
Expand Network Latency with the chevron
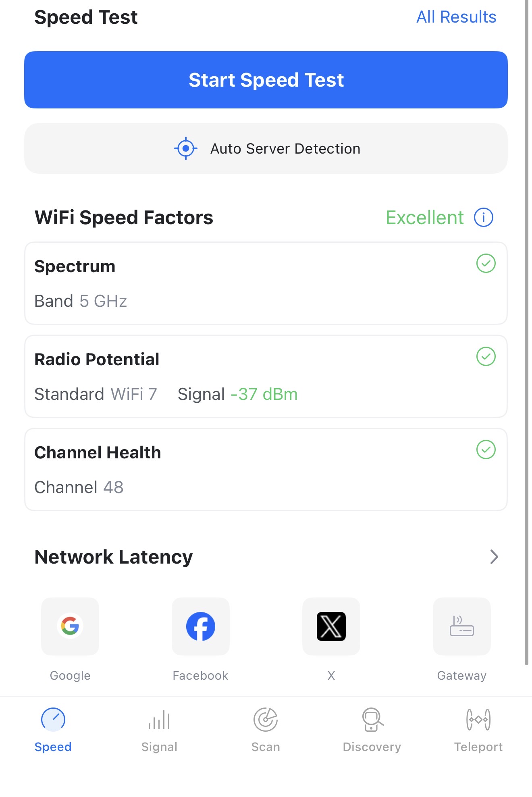point(494,557)
